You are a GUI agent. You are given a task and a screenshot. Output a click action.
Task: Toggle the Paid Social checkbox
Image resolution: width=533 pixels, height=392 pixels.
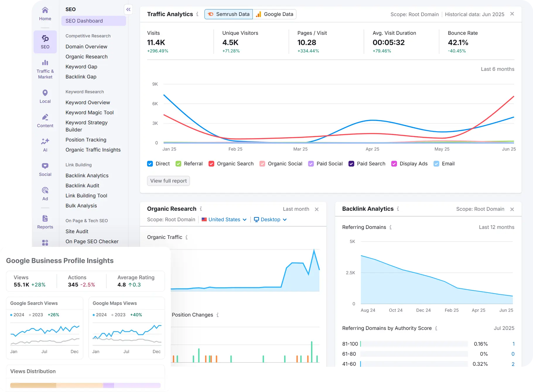311,164
